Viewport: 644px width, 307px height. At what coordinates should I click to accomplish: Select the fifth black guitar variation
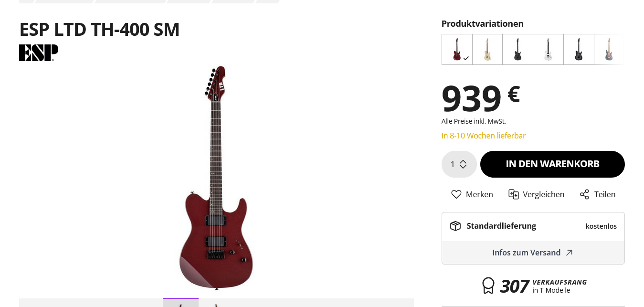pos(579,49)
